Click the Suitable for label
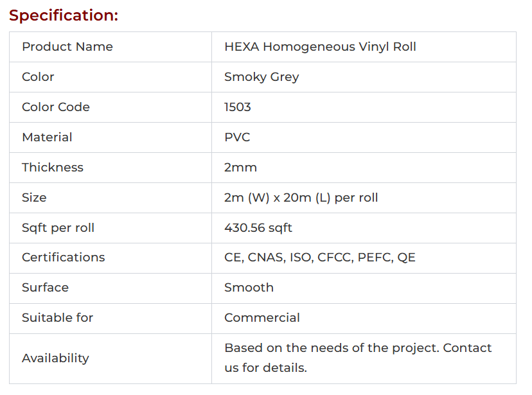Viewport: 532px width, 395px height. 57,318
